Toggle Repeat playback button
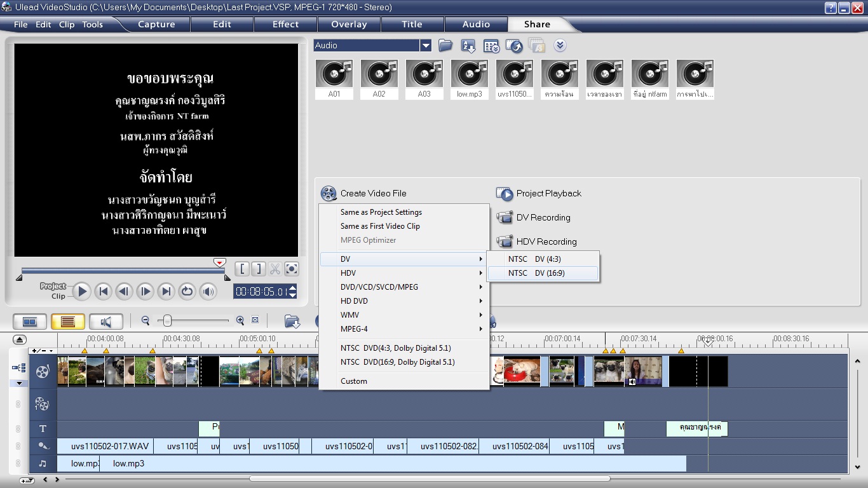Viewport: 868px width, 488px height. tap(187, 292)
